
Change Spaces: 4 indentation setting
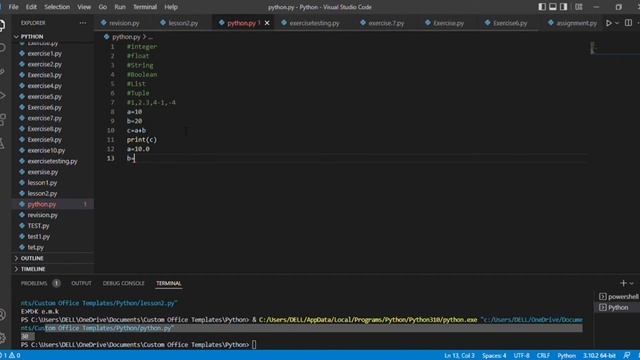point(494,356)
